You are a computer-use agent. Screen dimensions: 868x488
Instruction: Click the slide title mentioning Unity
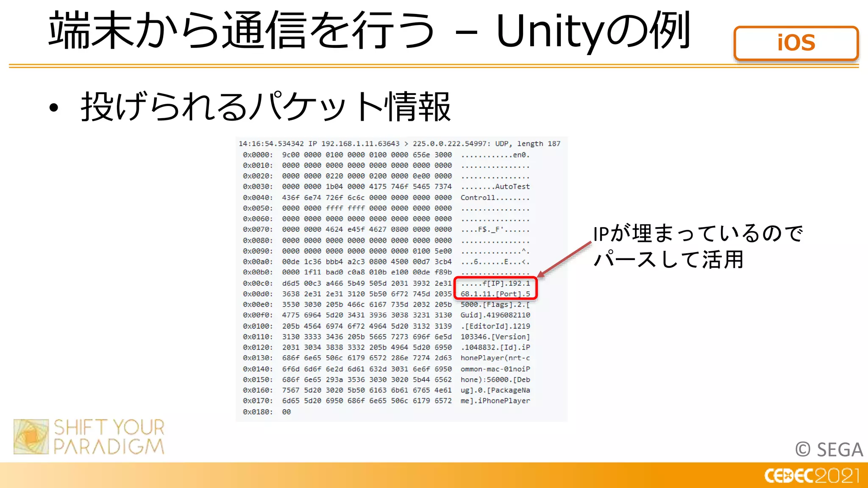[x=370, y=30]
